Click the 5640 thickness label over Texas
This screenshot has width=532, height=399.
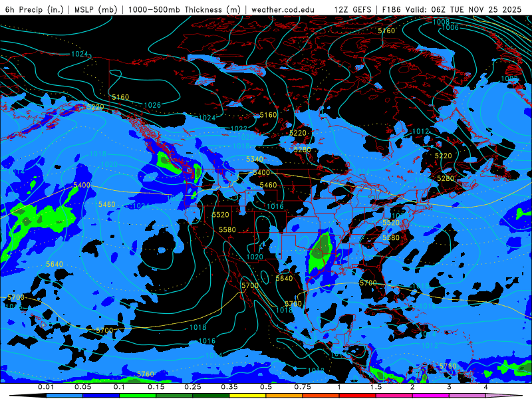[x=284, y=278]
